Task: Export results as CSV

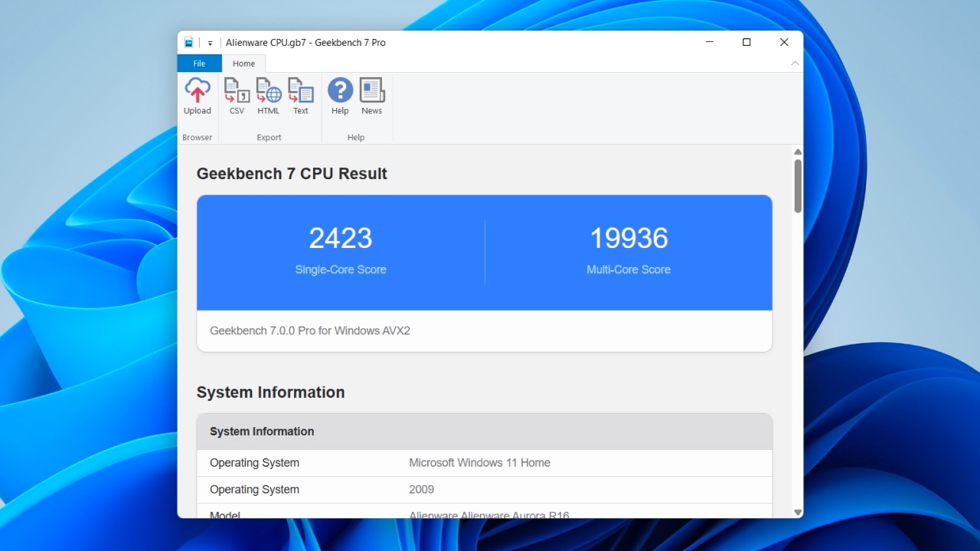Action: [237, 96]
